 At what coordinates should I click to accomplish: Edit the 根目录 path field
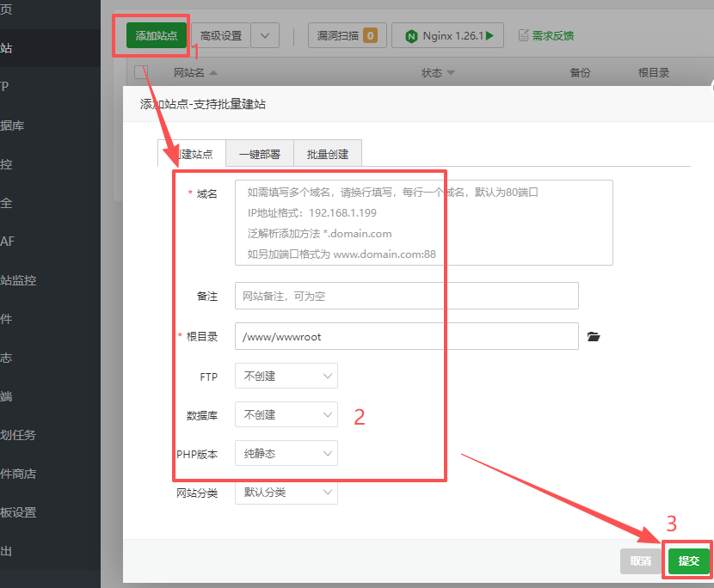pos(407,336)
